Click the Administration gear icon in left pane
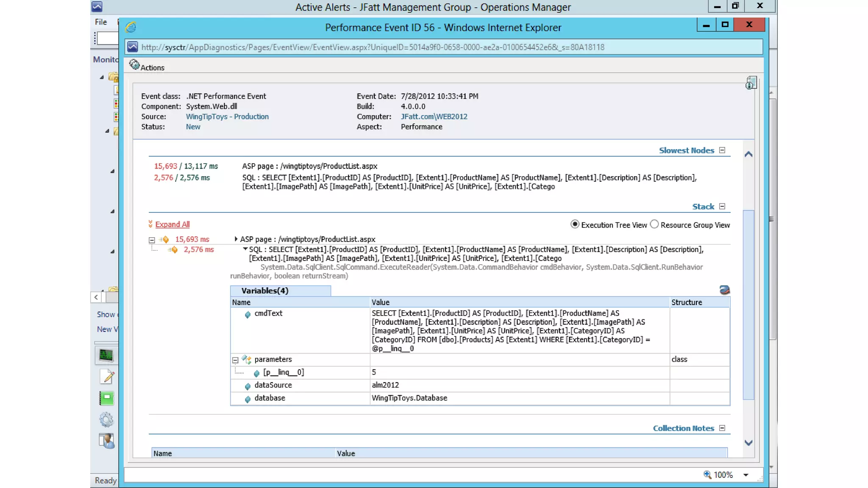The image size is (868, 488). (106, 419)
